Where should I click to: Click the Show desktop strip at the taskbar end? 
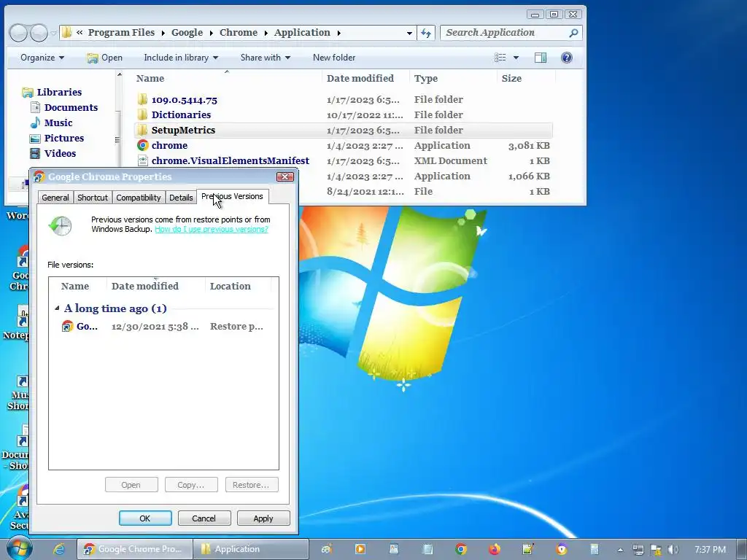pos(743,549)
